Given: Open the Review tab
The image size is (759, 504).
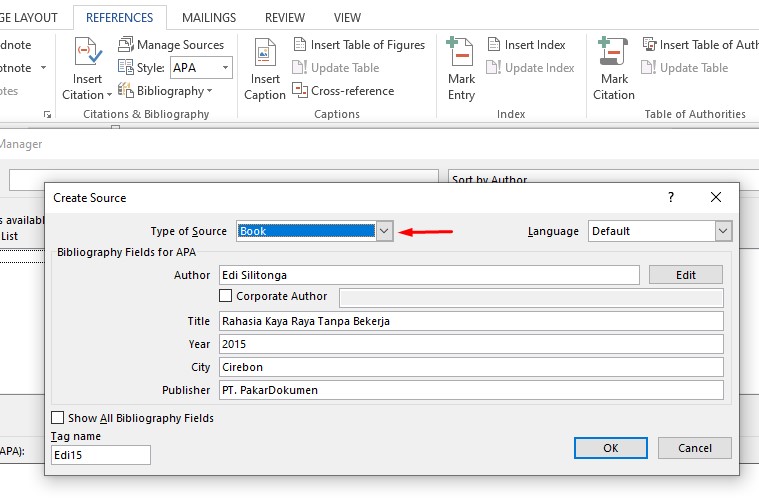Looking at the screenshot, I should [x=285, y=17].
